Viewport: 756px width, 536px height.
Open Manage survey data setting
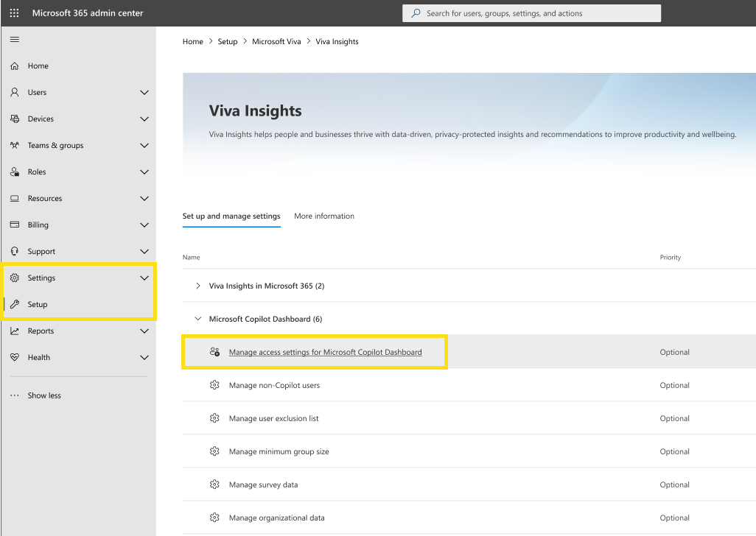[263, 484]
